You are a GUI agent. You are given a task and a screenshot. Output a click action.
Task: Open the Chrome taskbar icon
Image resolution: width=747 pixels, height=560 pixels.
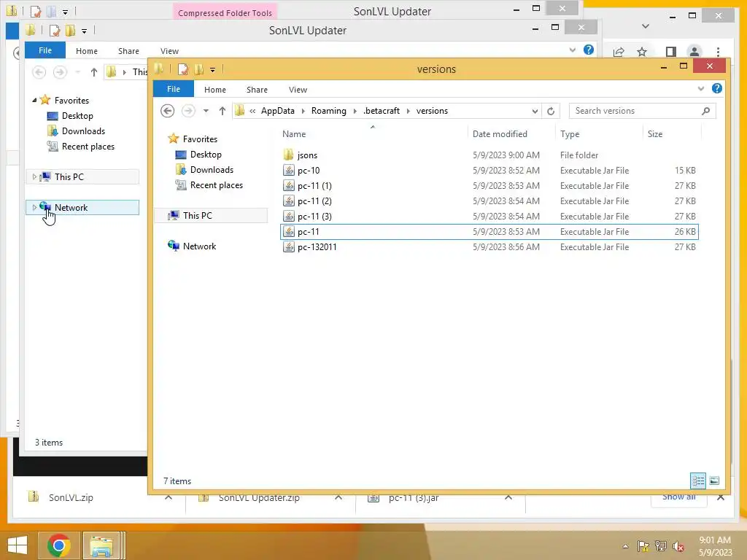tap(59, 545)
